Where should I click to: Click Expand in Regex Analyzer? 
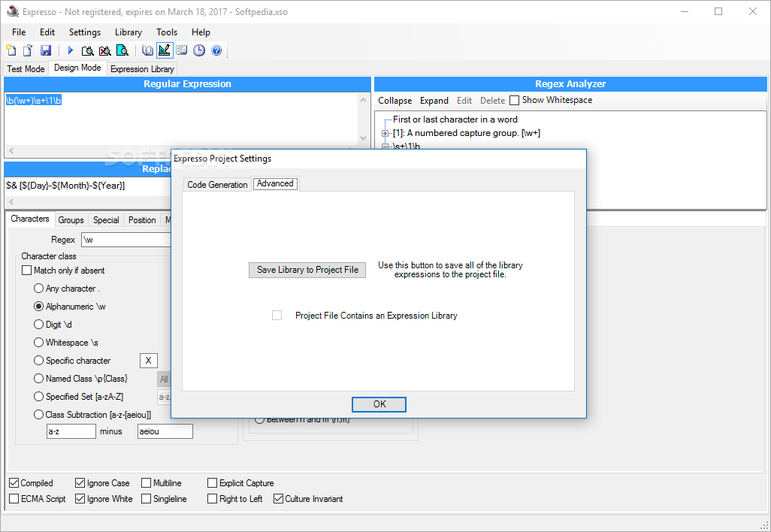pos(434,100)
